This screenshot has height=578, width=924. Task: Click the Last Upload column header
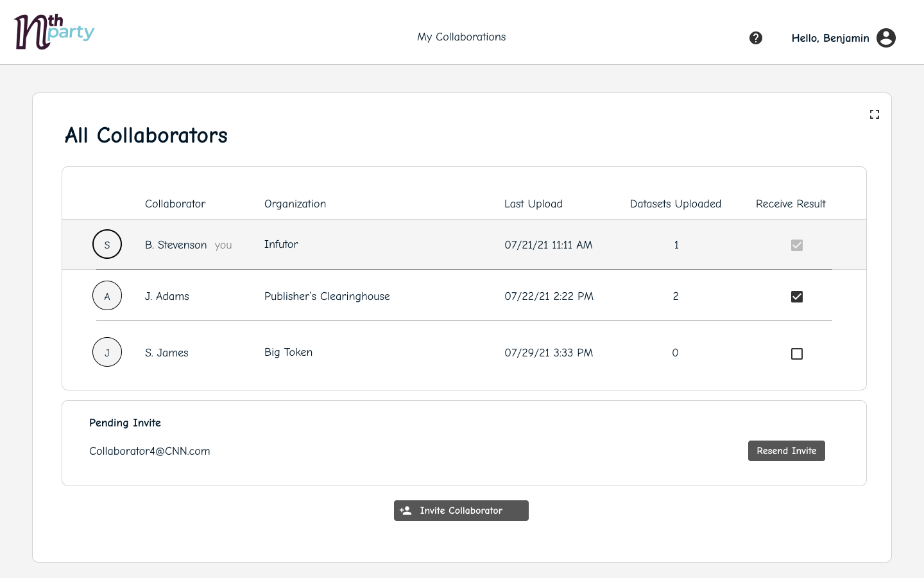click(x=533, y=204)
